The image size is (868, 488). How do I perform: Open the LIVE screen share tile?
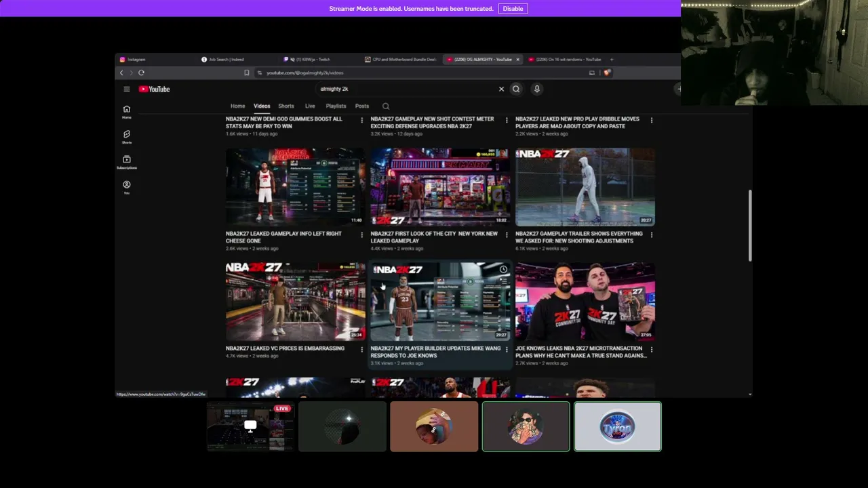[x=250, y=426]
